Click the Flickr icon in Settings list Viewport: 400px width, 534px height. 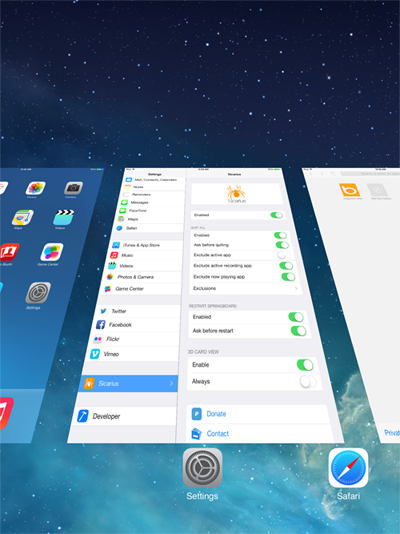coord(98,339)
